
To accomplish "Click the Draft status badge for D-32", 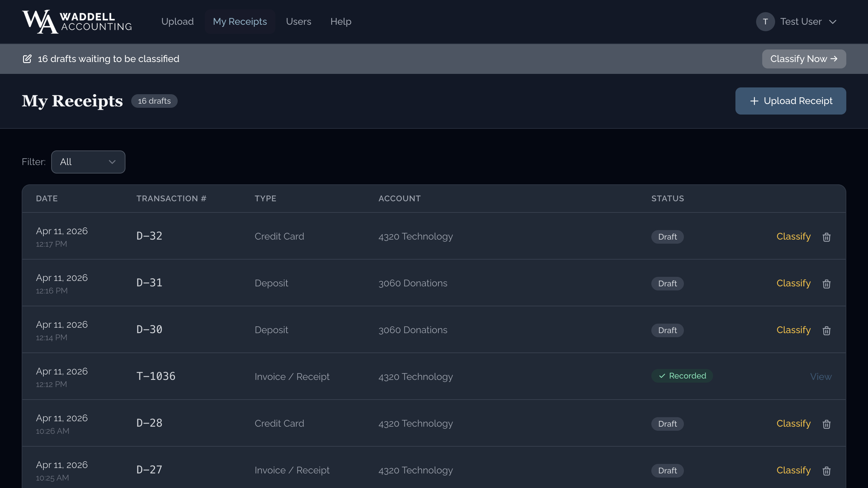I will [667, 237].
